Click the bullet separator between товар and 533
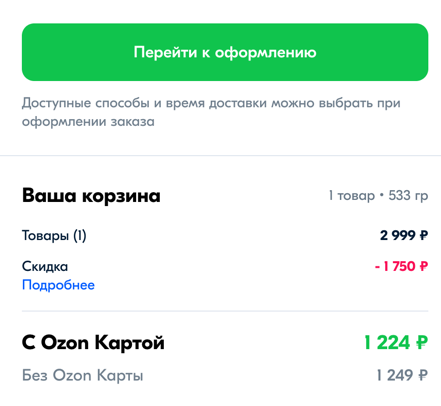This screenshot has width=441, height=406. click(382, 196)
